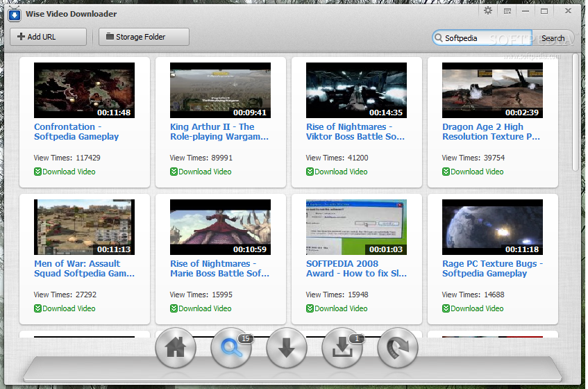Click SOFTPEDIA 2008 Award thumbnail 00:01:03
The height and width of the screenshot is (389, 588).
point(356,227)
